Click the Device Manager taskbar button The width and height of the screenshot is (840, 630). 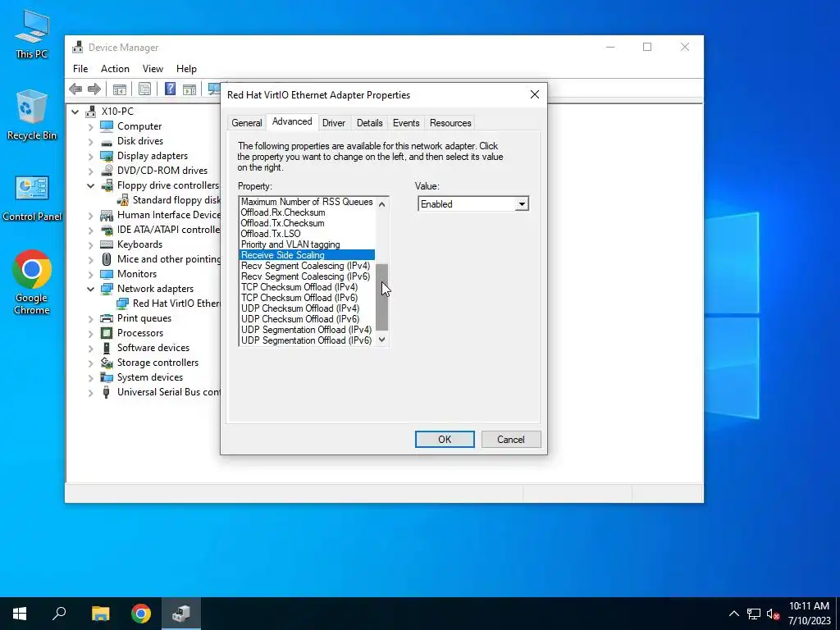coord(181,614)
